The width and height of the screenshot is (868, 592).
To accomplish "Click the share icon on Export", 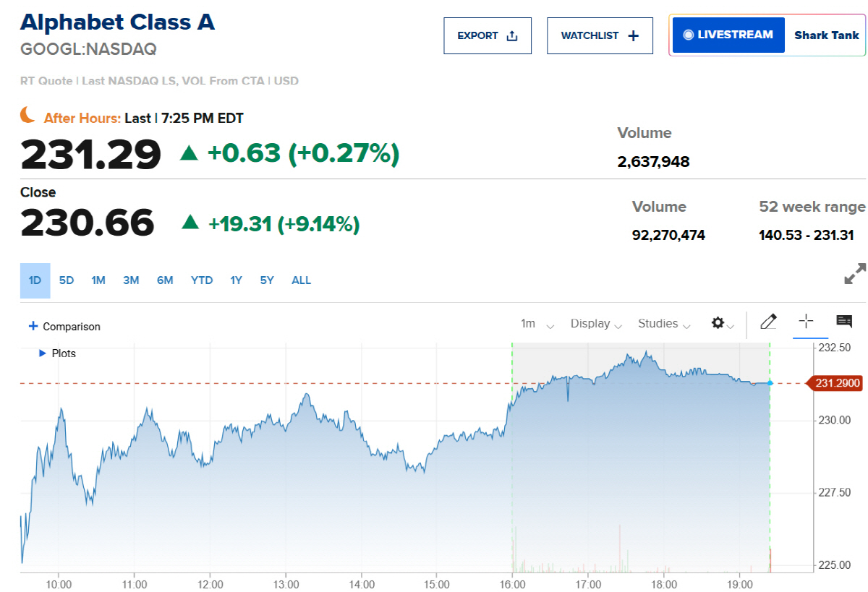I will [x=512, y=36].
